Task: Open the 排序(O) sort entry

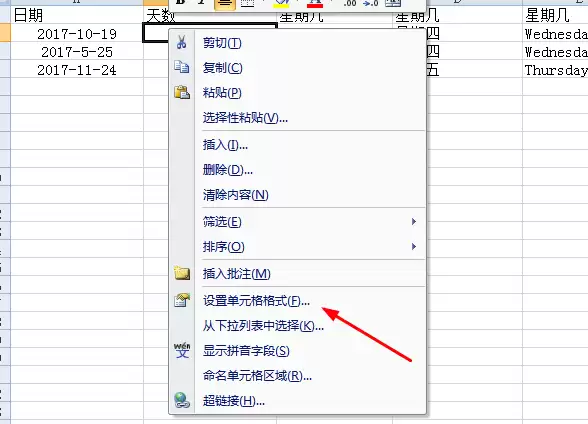Action: [x=224, y=247]
